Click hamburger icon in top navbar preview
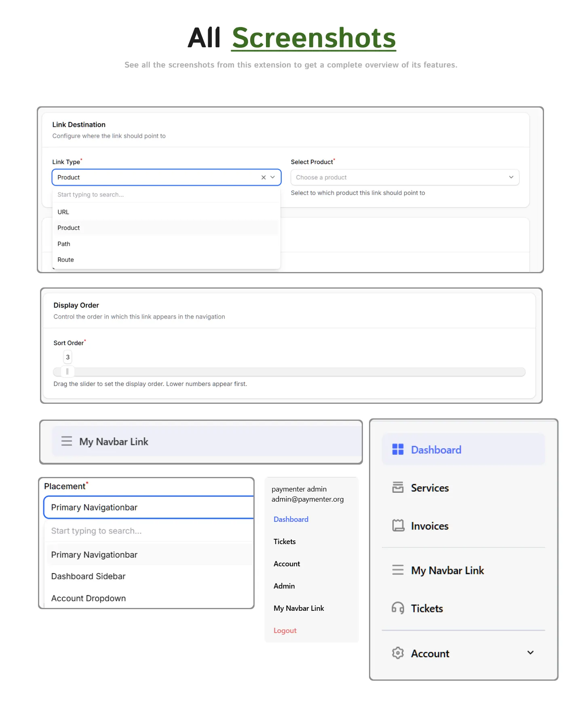This screenshot has width=582, height=728. (67, 441)
